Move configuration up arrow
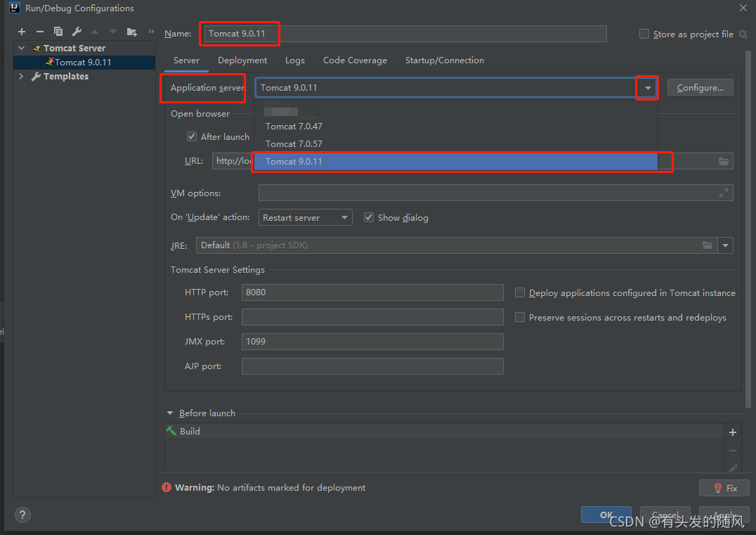 pyautogui.click(x=95, y=32)
